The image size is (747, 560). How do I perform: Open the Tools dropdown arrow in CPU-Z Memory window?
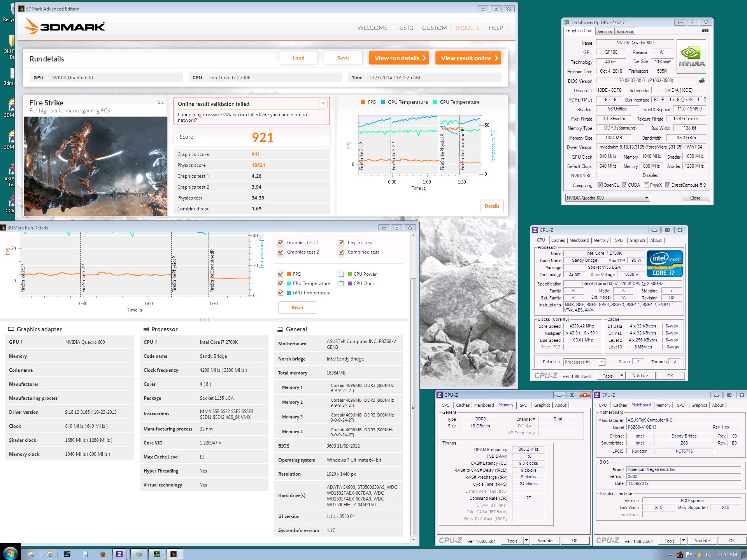[x=526, y=541]
